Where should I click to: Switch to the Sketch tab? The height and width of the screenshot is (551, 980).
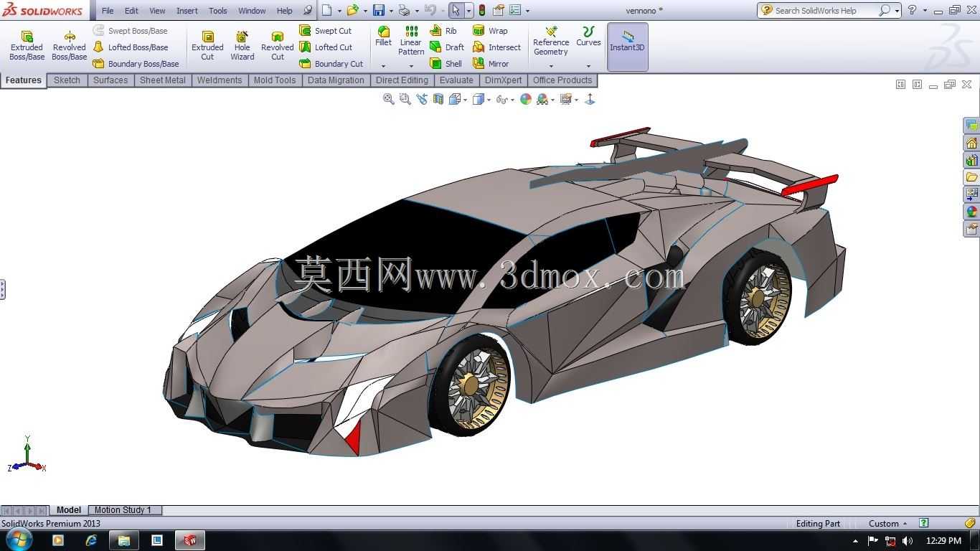coord(67,80)
